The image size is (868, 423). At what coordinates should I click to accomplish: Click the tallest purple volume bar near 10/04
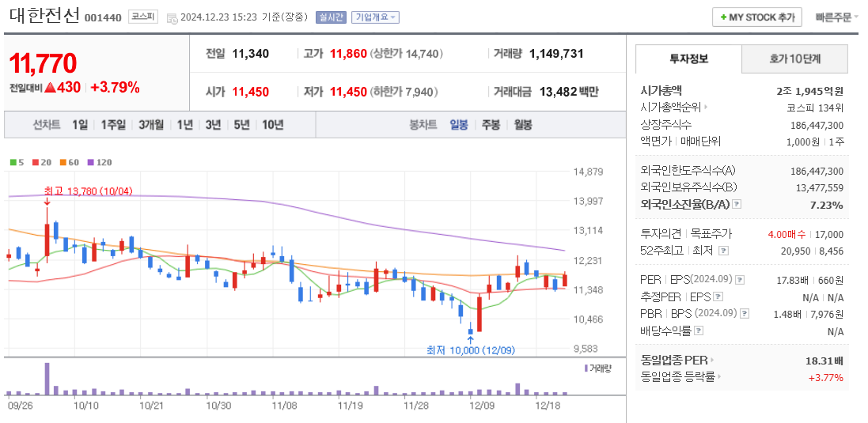click(x=47, y=379)
